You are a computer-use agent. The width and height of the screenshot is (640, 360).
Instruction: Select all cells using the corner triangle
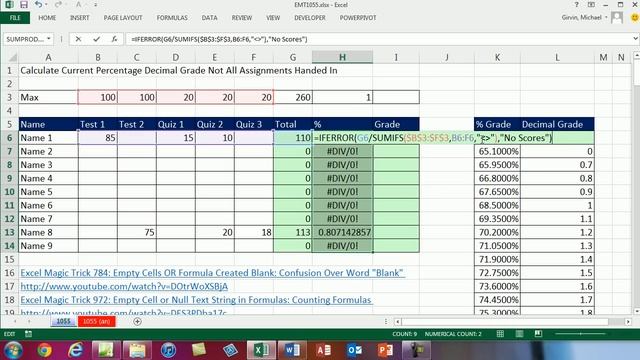tap(12, 58)
